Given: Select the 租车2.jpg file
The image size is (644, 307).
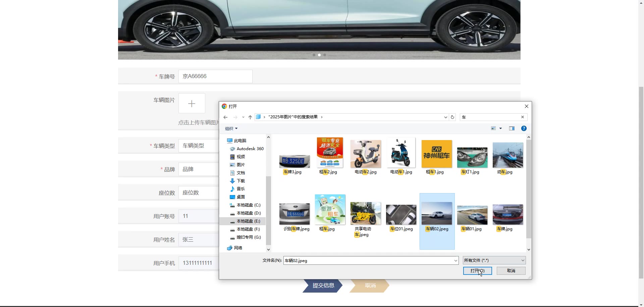Looking at the screenshot, I should pos(330,156).
